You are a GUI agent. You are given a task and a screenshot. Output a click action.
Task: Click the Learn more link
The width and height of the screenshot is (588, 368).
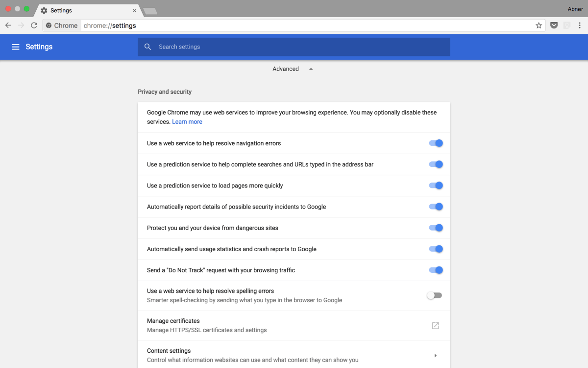pyautogui.click(x=187, y=122)
